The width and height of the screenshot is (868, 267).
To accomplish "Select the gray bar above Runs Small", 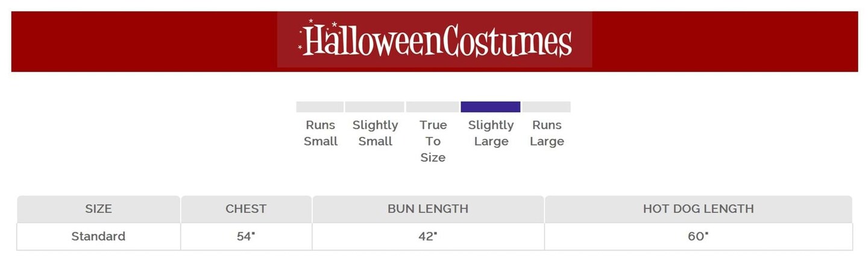I will click(319, 107).
